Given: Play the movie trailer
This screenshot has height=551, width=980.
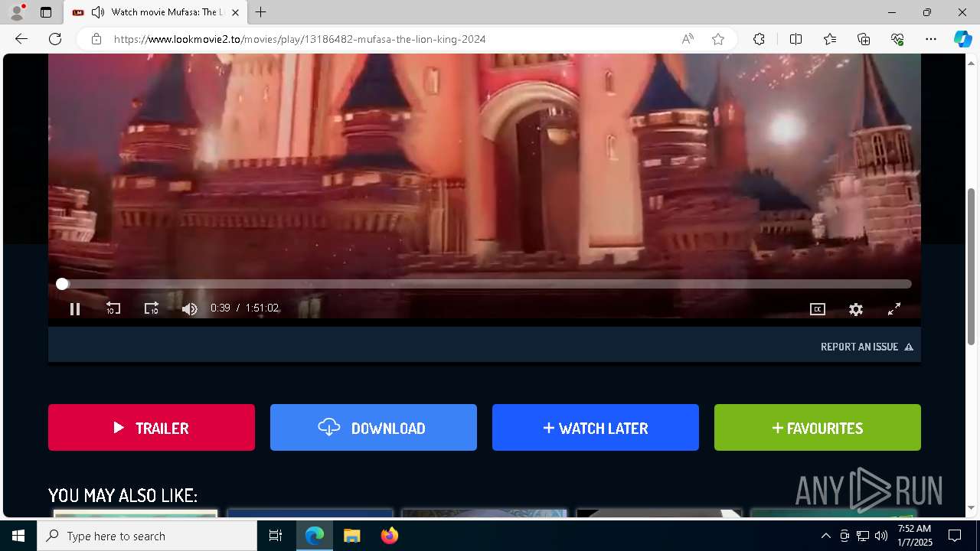Looking at the screenshot, I should (152, 428).
